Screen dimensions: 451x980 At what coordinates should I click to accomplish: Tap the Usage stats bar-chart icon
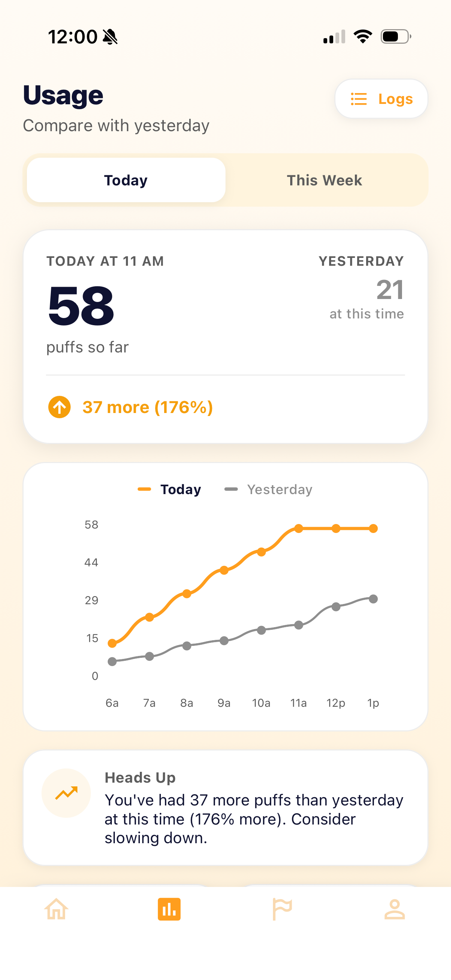169,909
